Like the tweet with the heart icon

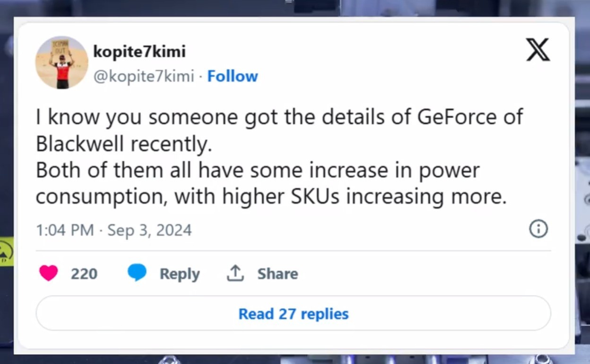click(48, 273)
